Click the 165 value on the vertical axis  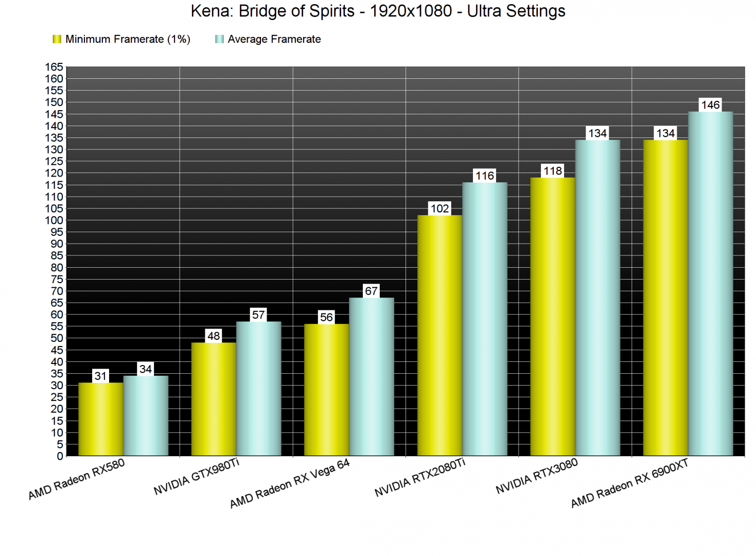54,67
